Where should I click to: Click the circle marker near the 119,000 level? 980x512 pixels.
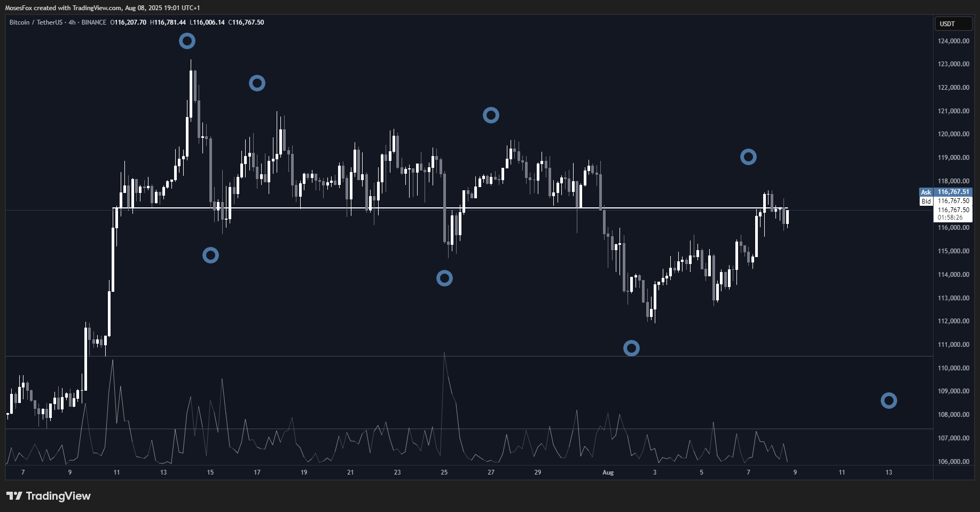(x=748, y=157)
